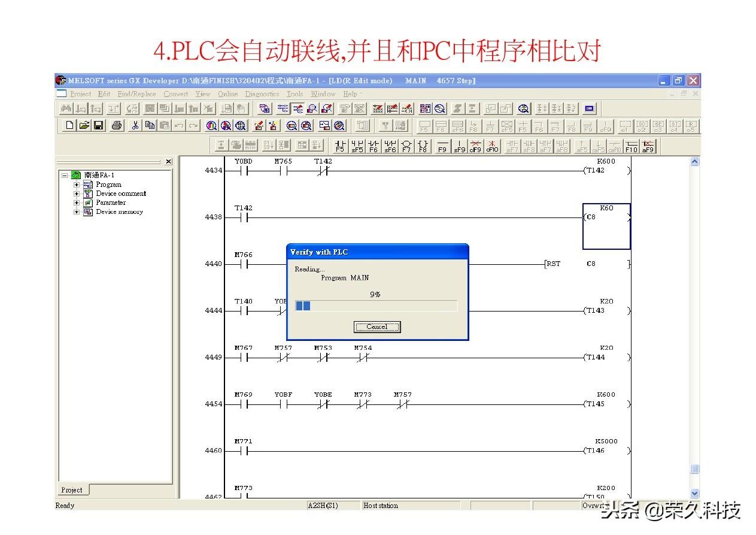Close the project tree panel
756x535 pixels.
pos(168,162)
